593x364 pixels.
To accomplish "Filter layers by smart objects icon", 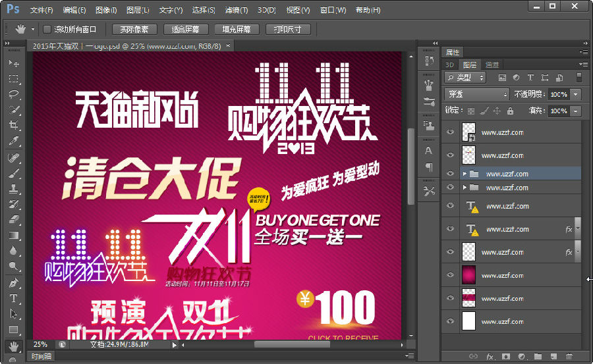I will point(559,78).
